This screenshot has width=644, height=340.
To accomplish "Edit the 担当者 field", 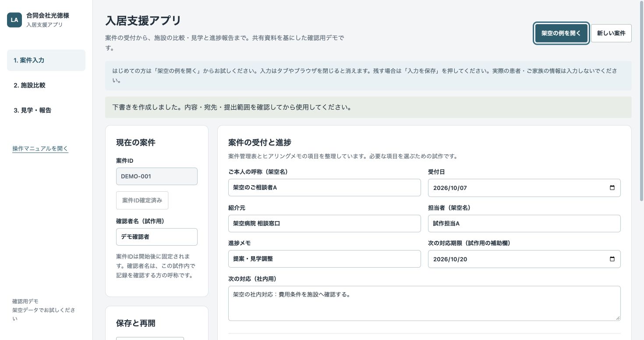I will [x=524, y=223].
